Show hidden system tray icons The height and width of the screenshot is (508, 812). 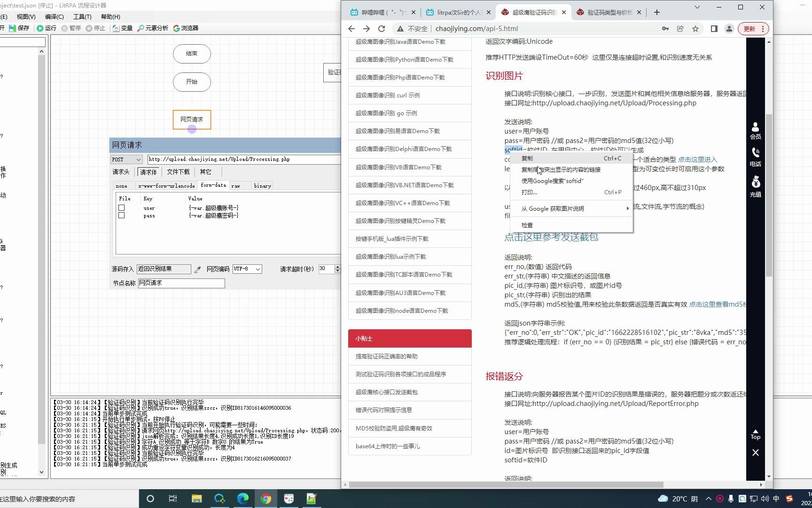pyautogui.click(x=708, y=499)
